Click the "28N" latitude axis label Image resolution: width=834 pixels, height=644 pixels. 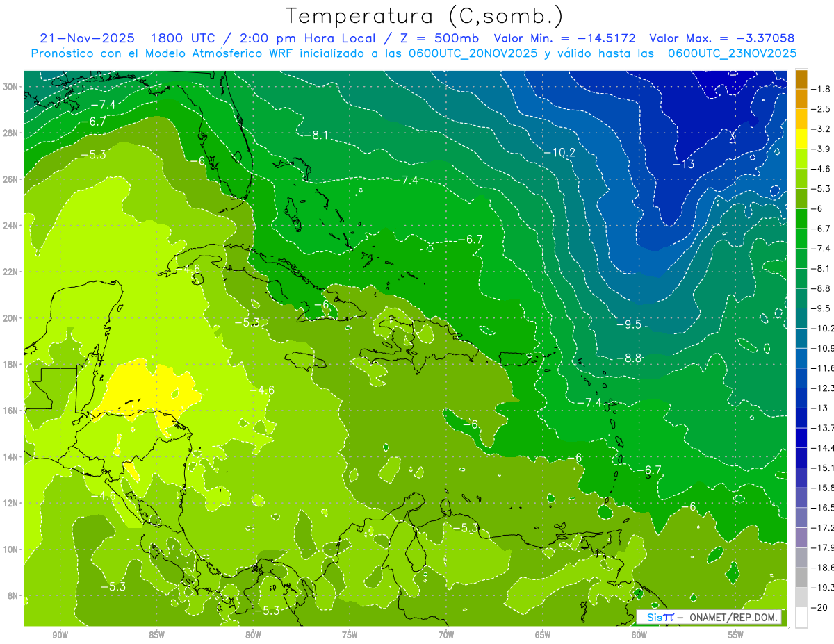click(x=12, y=133)
